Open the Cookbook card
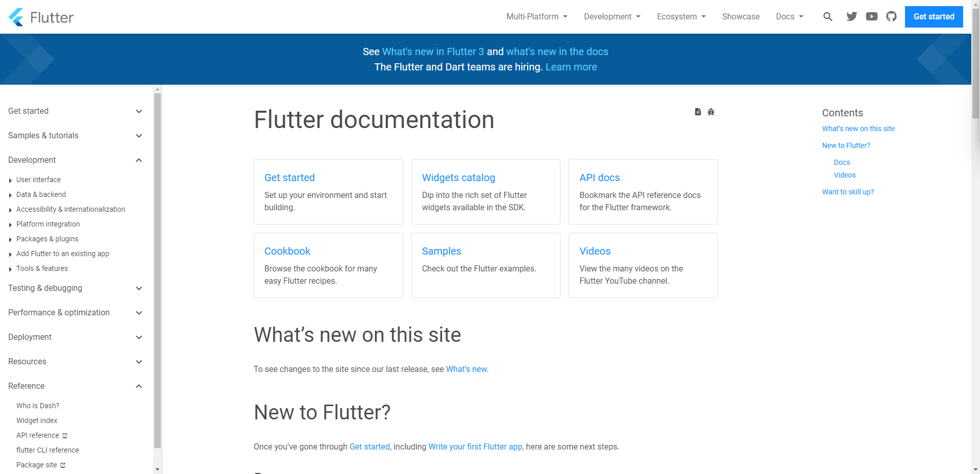 coord(328,265)
